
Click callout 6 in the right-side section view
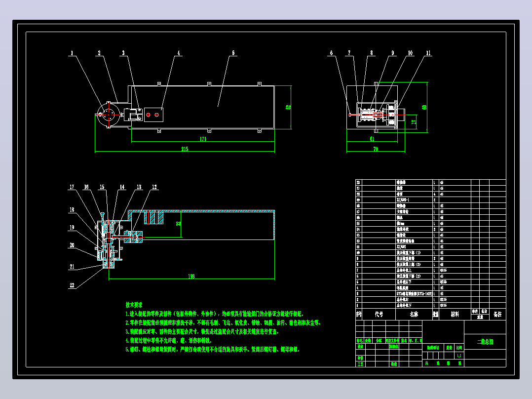[x=332, y=53]
